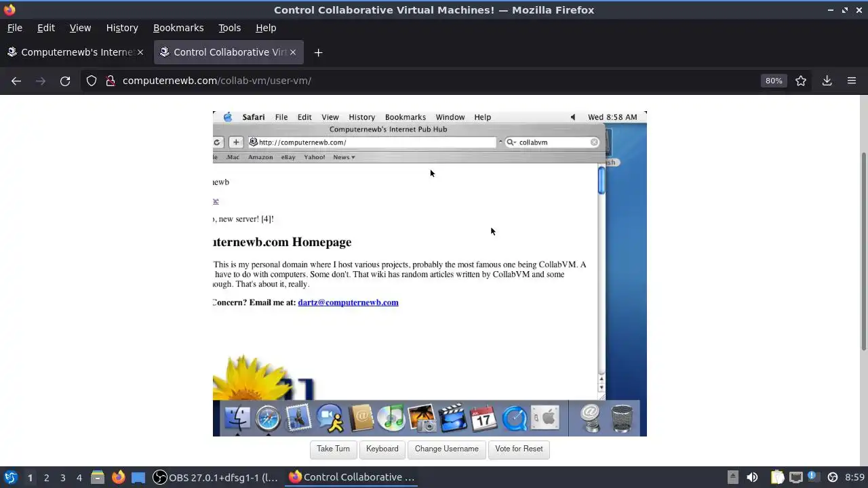Open System Preferences dock icon

[x=546, y=418]
